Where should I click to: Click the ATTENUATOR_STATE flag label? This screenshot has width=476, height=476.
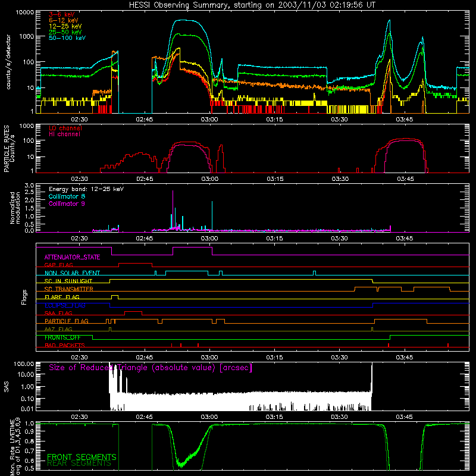click(72, 257)
